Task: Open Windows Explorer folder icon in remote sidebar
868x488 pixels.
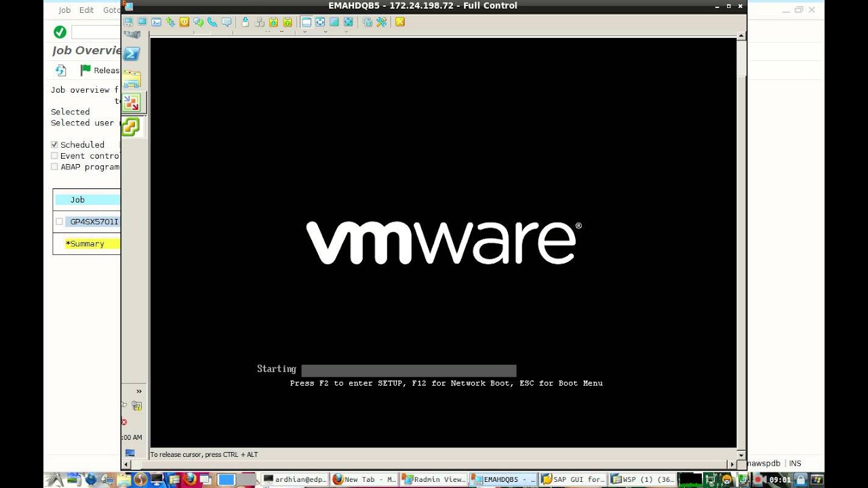Action: click(132, 80)
